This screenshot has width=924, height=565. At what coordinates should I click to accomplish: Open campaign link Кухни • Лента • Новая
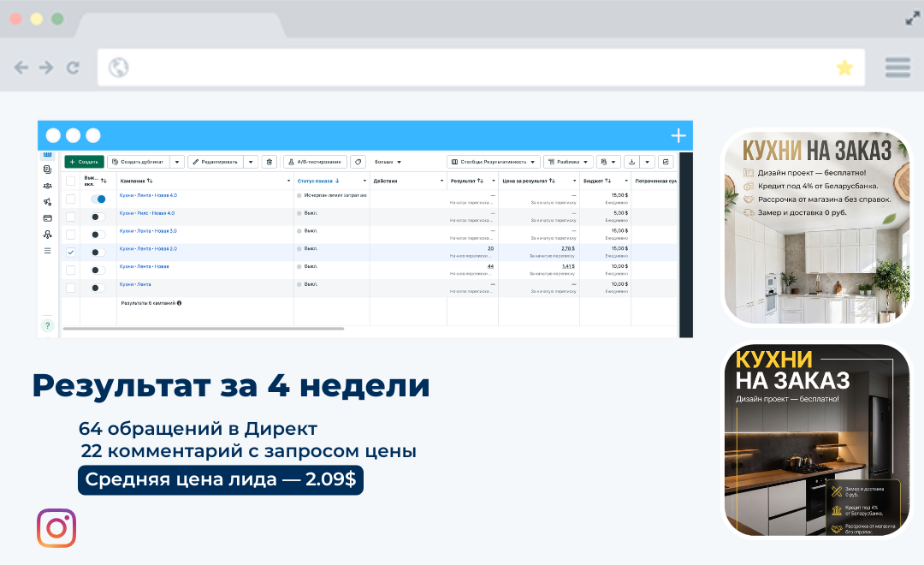(144, 266)
